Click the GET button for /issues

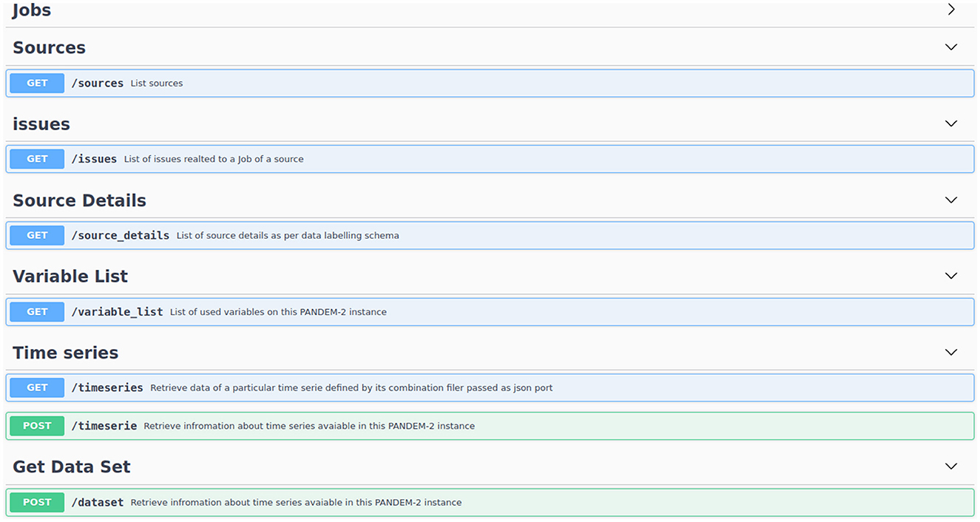click(37, 159)
